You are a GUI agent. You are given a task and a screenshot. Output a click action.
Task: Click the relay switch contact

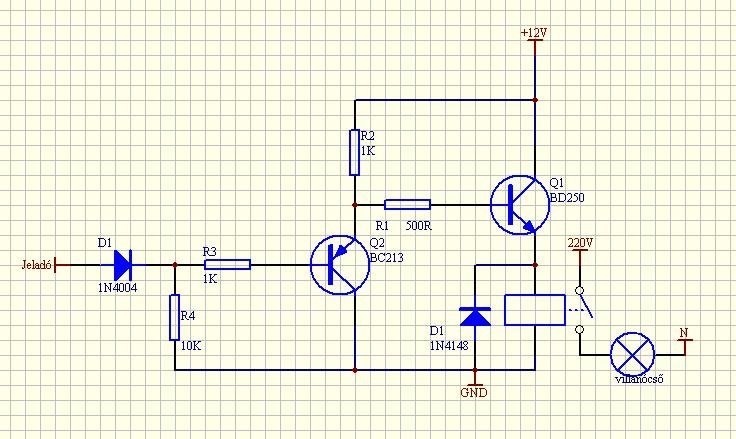pyautogui.click(x=582, y=310)
